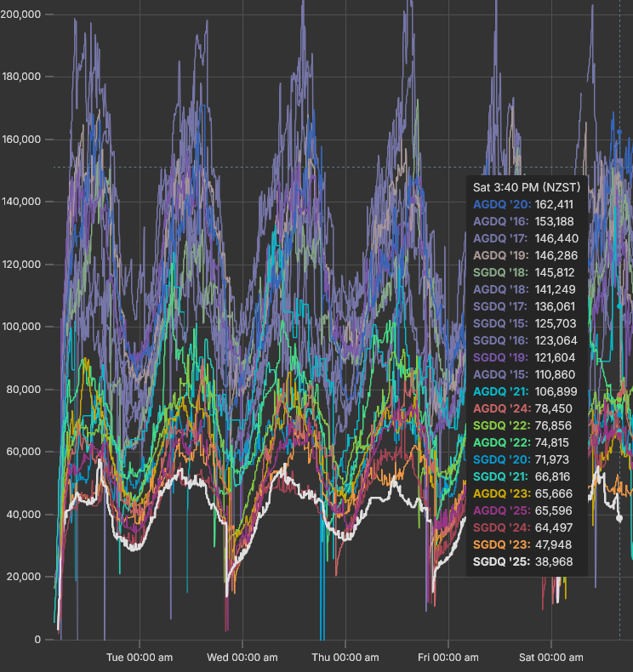633x672 pixels.
Task: Click the Fri 00:00 am axis label
Action: (448, 658)
